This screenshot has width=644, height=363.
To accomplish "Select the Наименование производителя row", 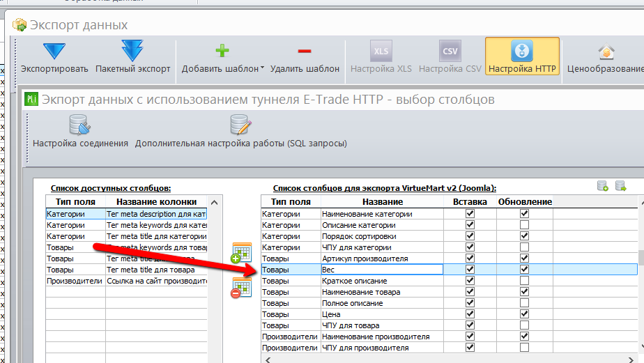I will 449,337.
